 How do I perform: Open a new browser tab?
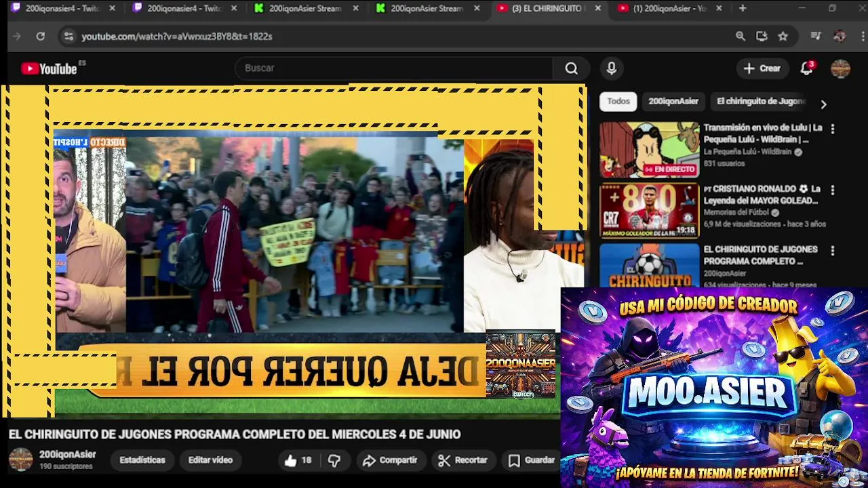(743, 8)
